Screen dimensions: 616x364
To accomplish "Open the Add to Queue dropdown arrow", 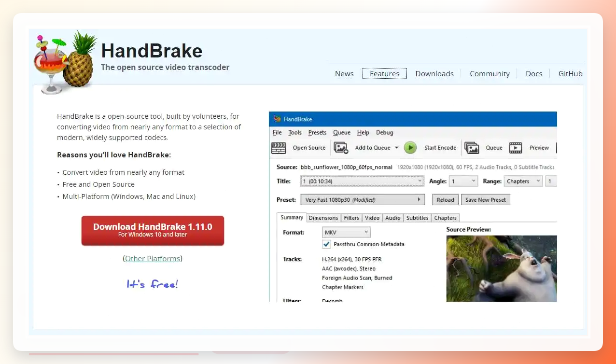I will [x=397, y=148].
